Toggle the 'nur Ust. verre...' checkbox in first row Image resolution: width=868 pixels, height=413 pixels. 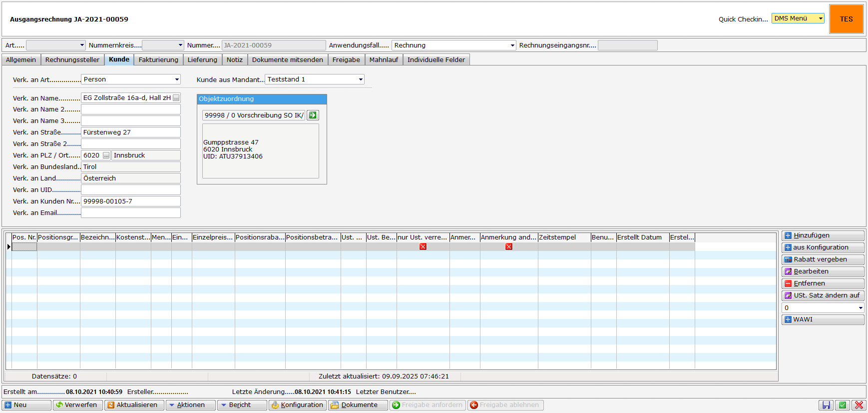tap(423, 246)
